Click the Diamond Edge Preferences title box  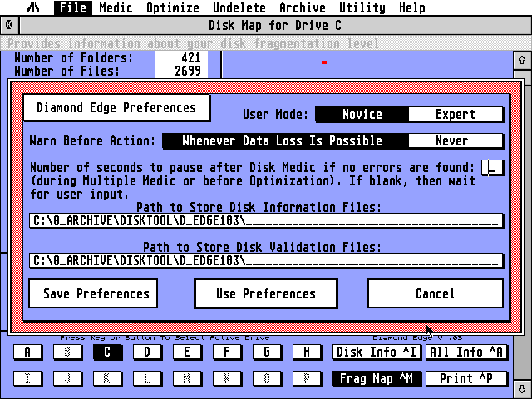point(116,107)
